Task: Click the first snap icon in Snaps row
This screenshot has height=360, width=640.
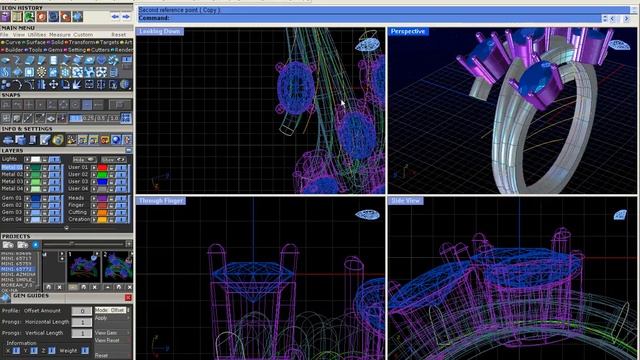Action: 6,105
